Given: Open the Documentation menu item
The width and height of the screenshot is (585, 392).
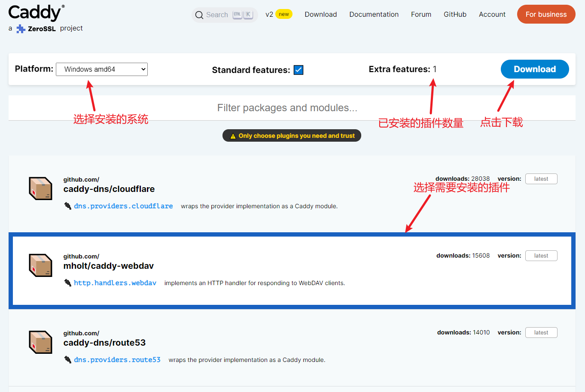Looking at the screenshot, I should pyautogui.click(x=374, y=14).
